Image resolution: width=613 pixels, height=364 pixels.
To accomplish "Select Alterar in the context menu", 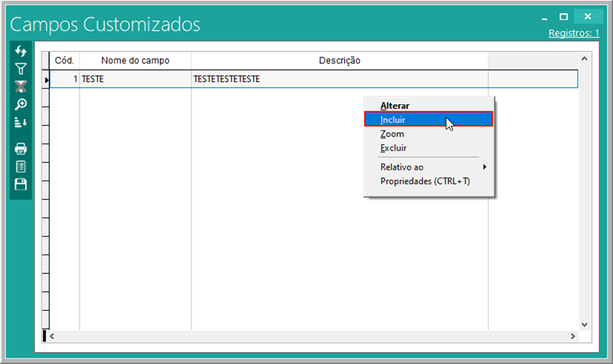I will pyautogui.click(x=395, y=106).
